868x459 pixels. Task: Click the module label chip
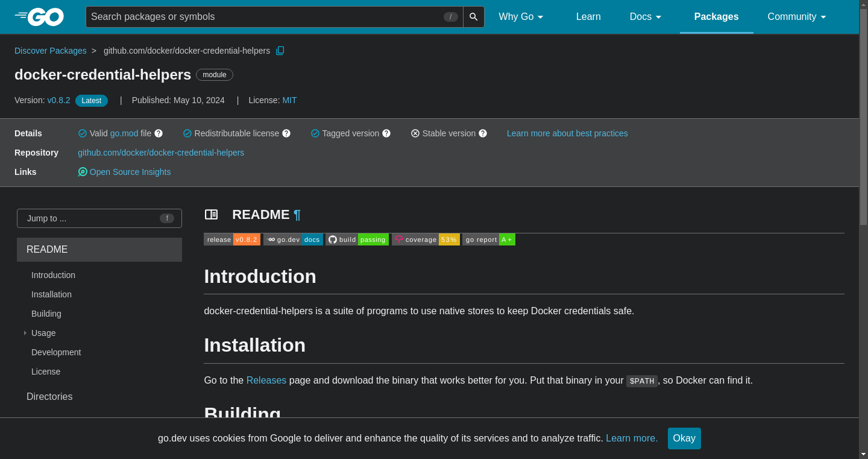point(215,75)
